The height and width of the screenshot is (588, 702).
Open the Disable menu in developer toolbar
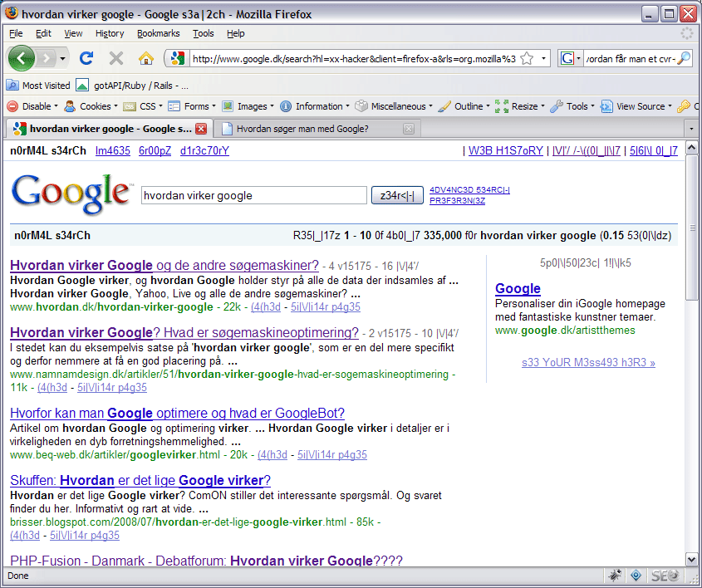(x=32, y=106)
